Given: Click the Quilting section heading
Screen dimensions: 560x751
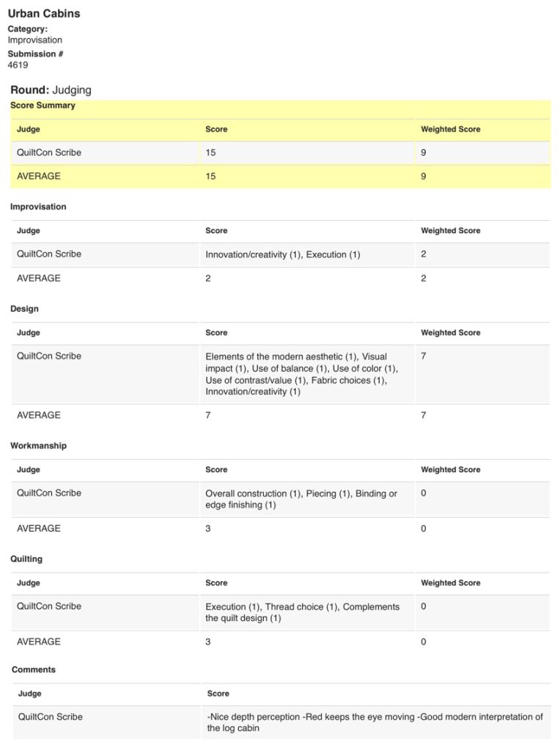Looking at the screenshot, I should 26,559.
